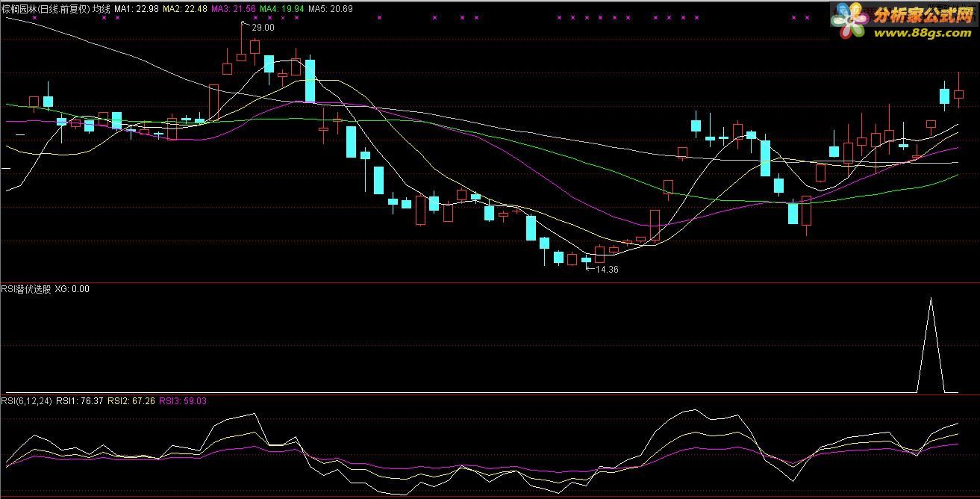Image resolution: width=980 pixels, height=499 pixels.
Task: Open the RSI(6,12,24) indicator label
Action: [27, 401]
